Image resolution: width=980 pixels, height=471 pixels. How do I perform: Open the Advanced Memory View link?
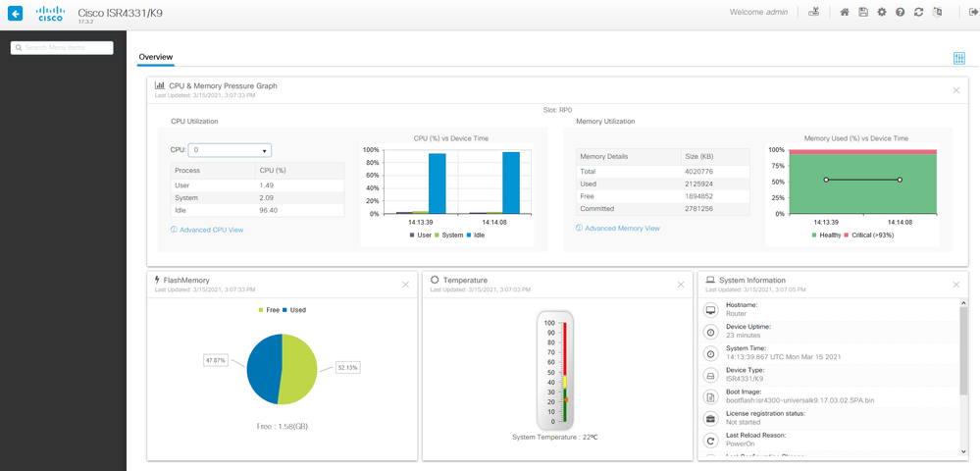622,229
